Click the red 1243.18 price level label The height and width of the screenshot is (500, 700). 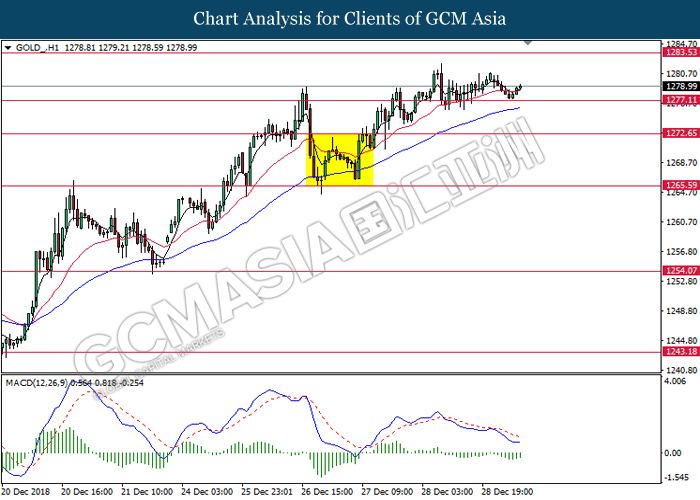[x=681, y=352]
